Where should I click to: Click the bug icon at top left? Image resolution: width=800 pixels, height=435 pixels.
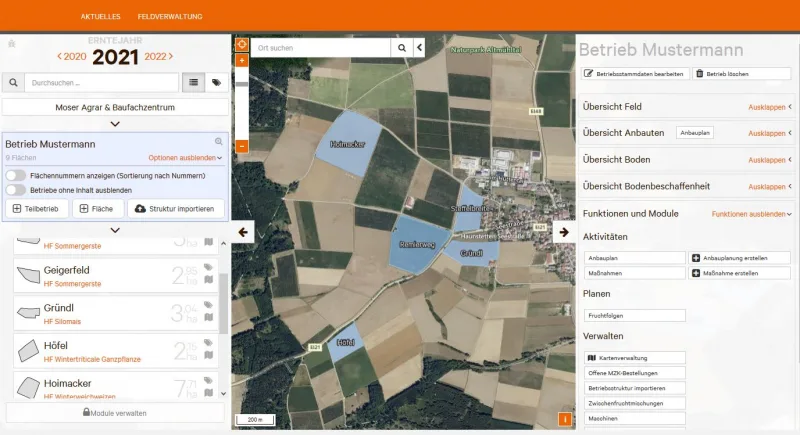[x=12, y=44]
